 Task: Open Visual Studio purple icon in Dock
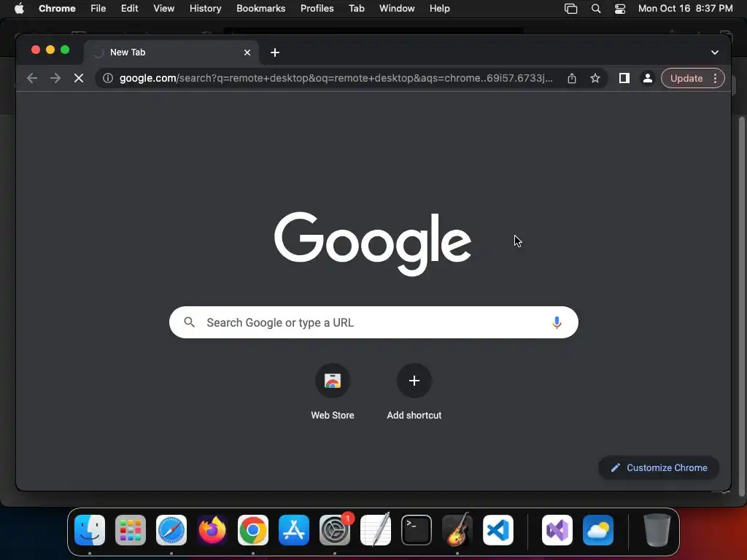(x=557, y=530)
